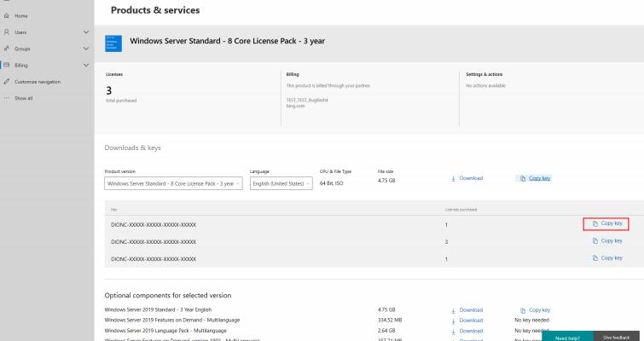
Task: Click the Downloads & keys heading
Action: 133,147
